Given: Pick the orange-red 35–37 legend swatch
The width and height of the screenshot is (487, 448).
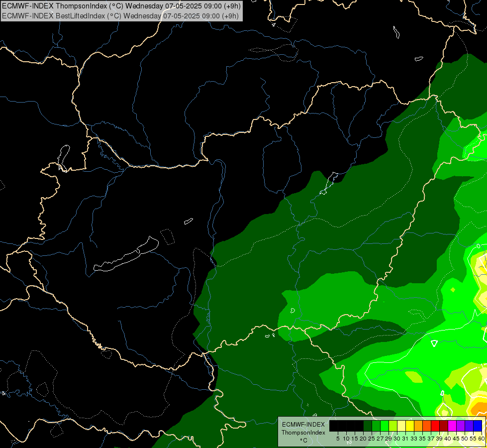Looking at the screenshot, I should coord(427,426).
